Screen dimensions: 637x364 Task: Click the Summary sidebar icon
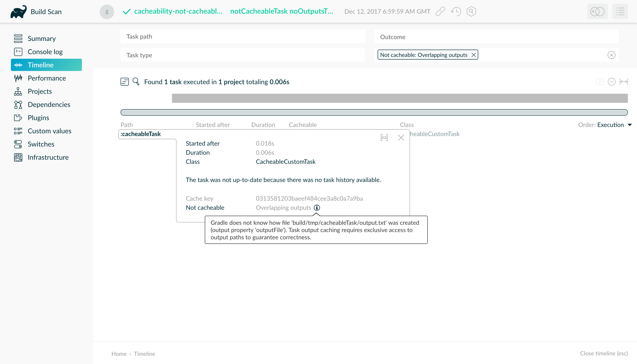pyautogui.click(x=17, y=38)
